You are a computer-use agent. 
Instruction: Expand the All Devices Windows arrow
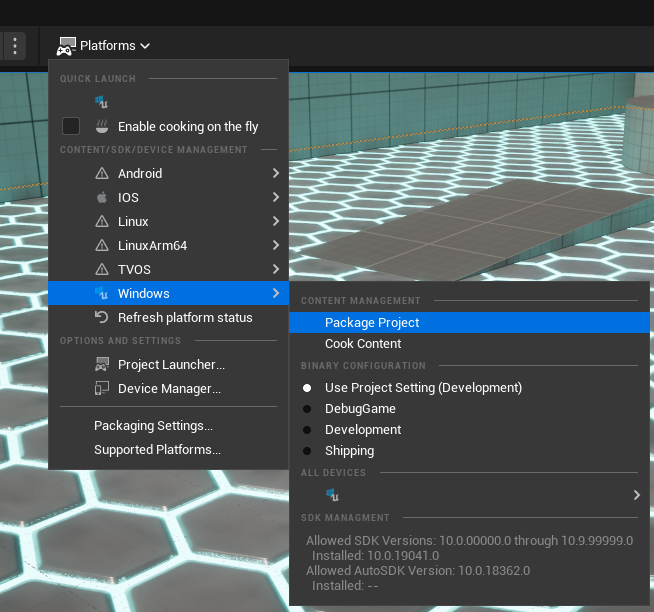[636, 495]
